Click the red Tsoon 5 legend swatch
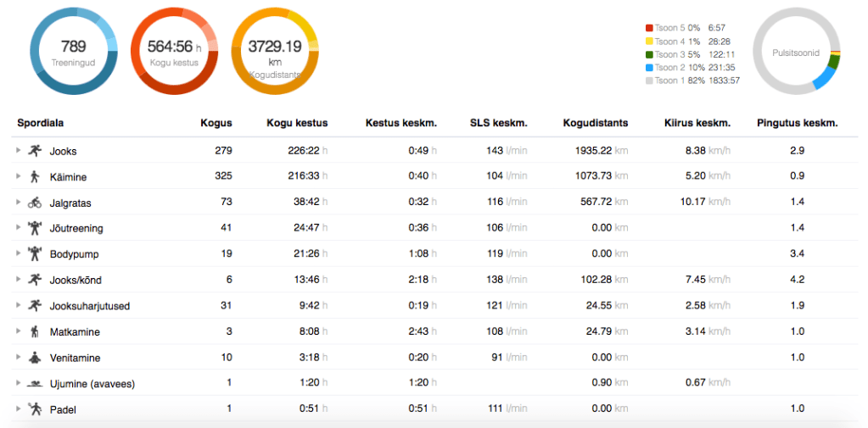 [x=650, y=28]
